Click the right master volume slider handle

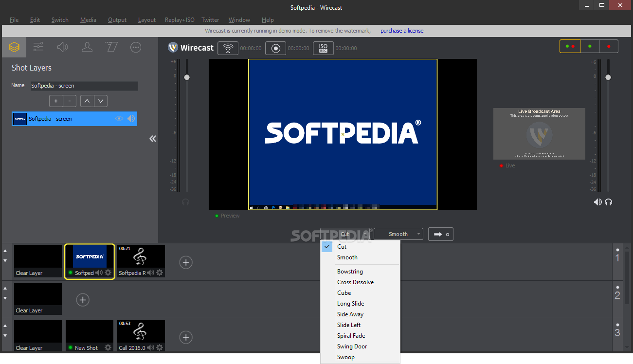[608, 77]
